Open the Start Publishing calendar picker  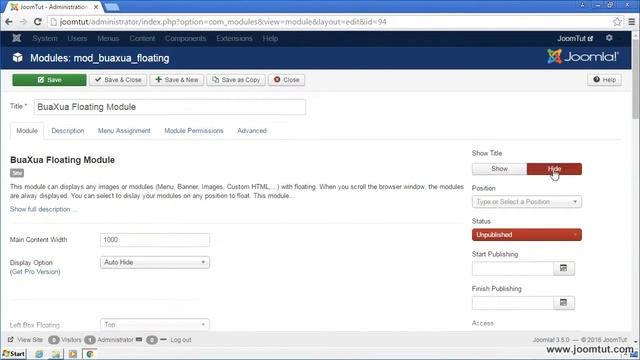564,268
